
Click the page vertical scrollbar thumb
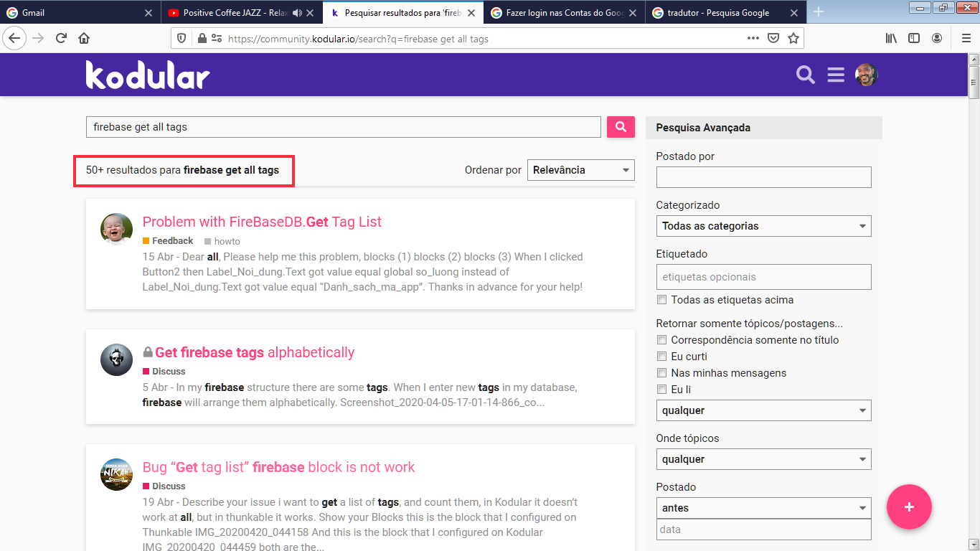pos(974,83)
